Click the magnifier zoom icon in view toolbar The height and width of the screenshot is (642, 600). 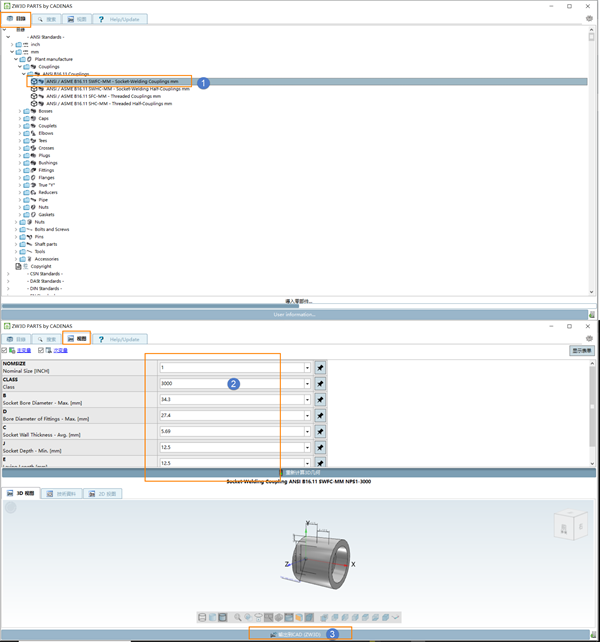pos(238,617)
